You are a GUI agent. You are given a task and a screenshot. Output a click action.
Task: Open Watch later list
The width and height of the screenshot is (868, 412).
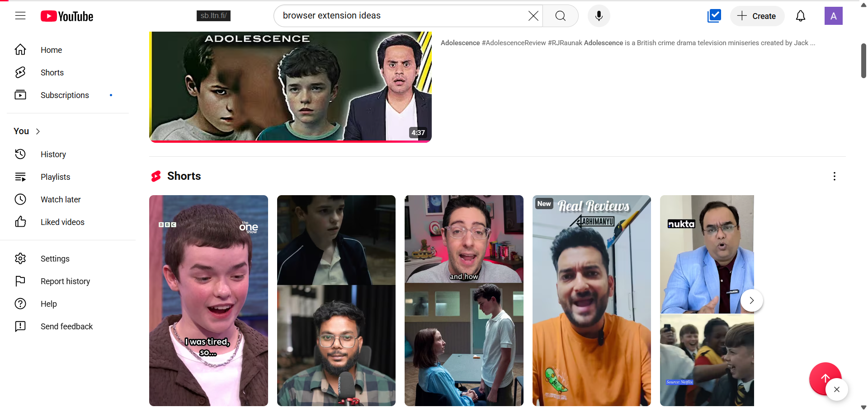tap(68, 199)
